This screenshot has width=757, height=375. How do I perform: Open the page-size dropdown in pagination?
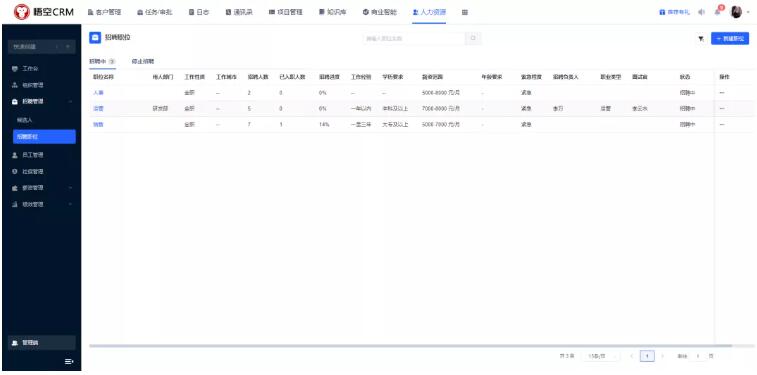point(602,356)
